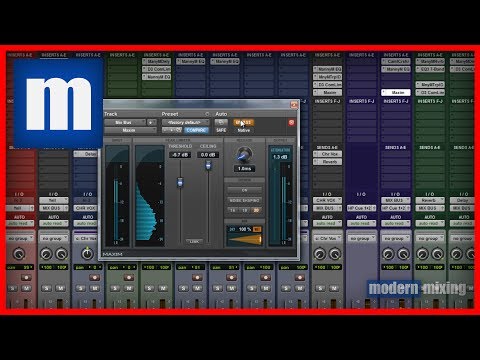Image resolution: width=480 pixels, height=360 pixels.
Task: Open the Chr Vox send slot
Action: 328,154
